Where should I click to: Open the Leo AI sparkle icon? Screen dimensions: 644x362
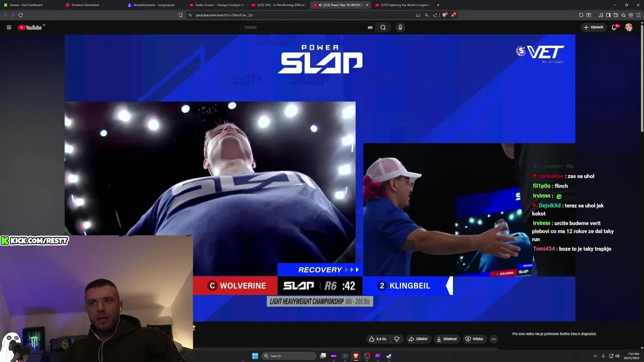[x=623, y=15]
